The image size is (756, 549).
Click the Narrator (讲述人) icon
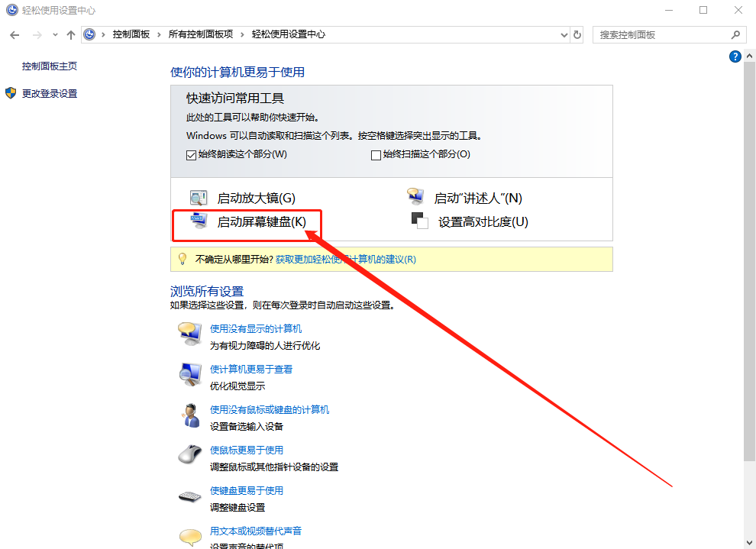click(x=415, y=197)
